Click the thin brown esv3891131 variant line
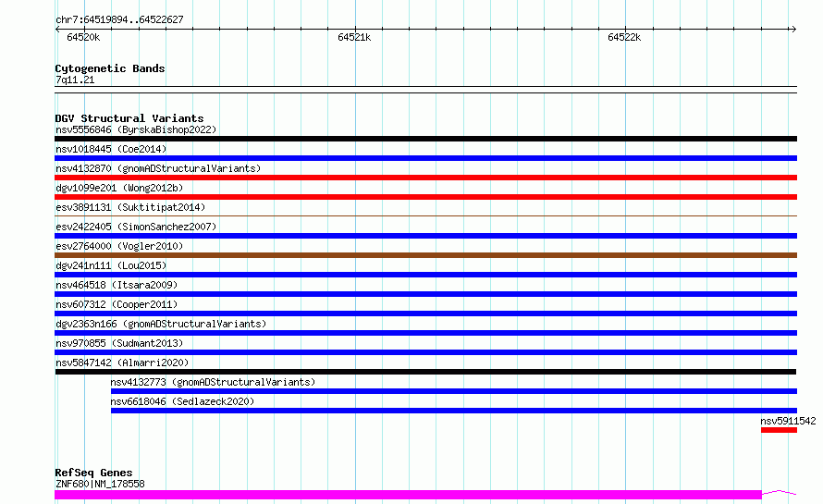 [425, 215]
